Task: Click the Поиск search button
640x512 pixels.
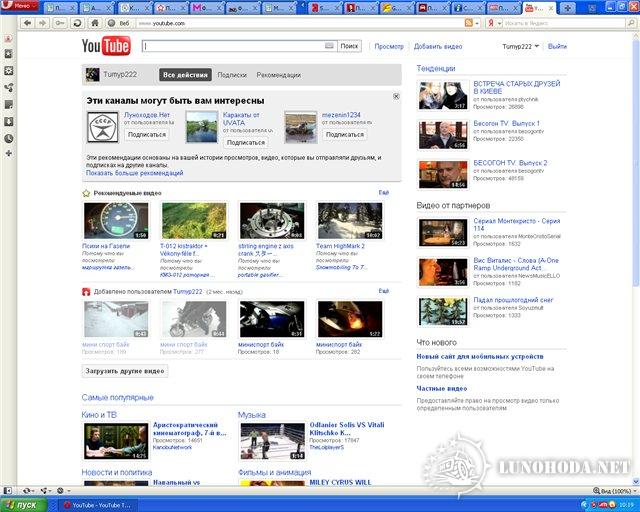Action: tap(349, 46)
